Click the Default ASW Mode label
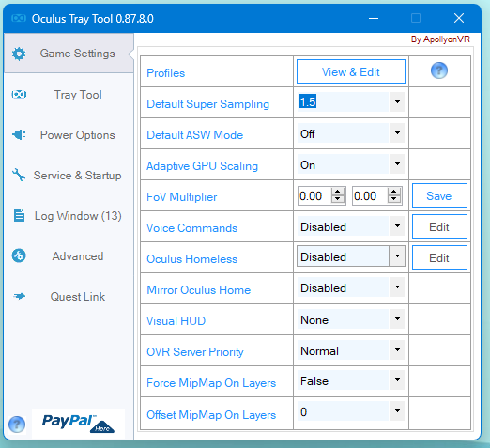 point(194,135)
